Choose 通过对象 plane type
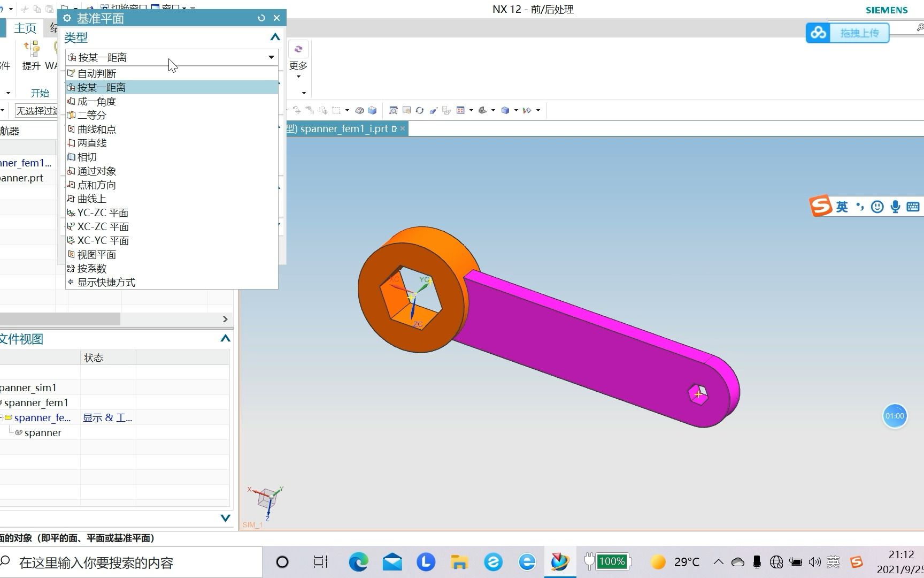This screenshot has width=924, height=578. point(172,171)
